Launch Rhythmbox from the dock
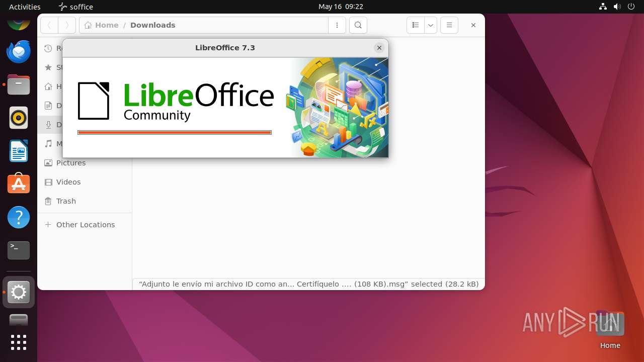The image size is (644, 362). point(19,118)
